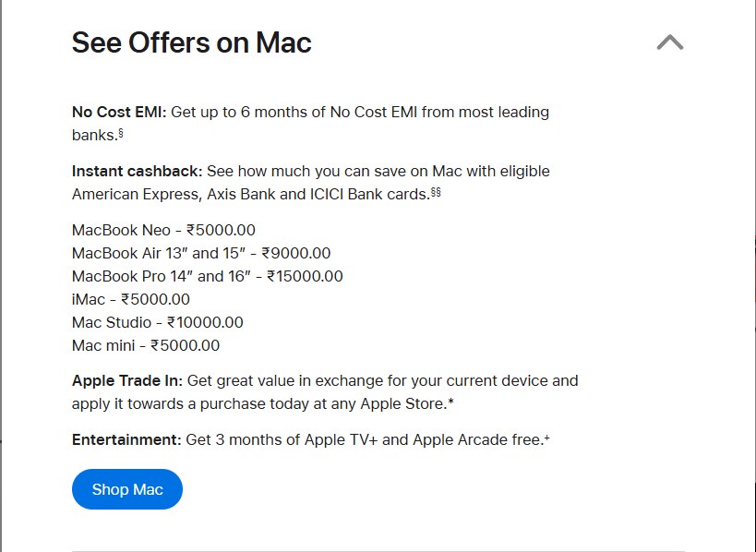
Task: Select the Instant cashback bold label
Action: point(138,171)
